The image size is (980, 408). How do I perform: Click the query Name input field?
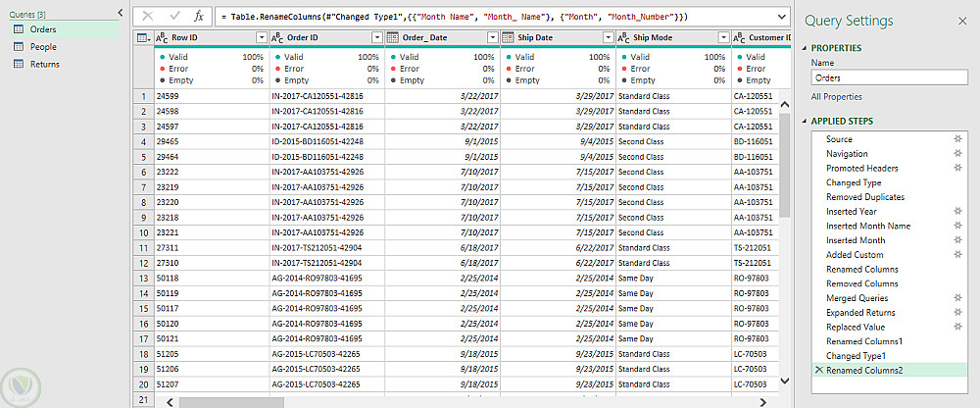(890, 78)
